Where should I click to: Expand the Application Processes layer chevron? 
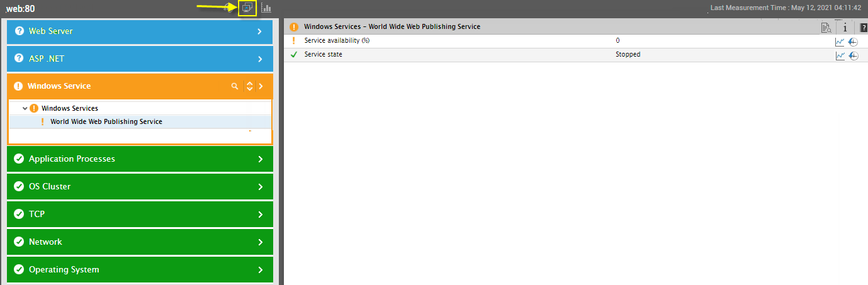(x=260, y=159)
